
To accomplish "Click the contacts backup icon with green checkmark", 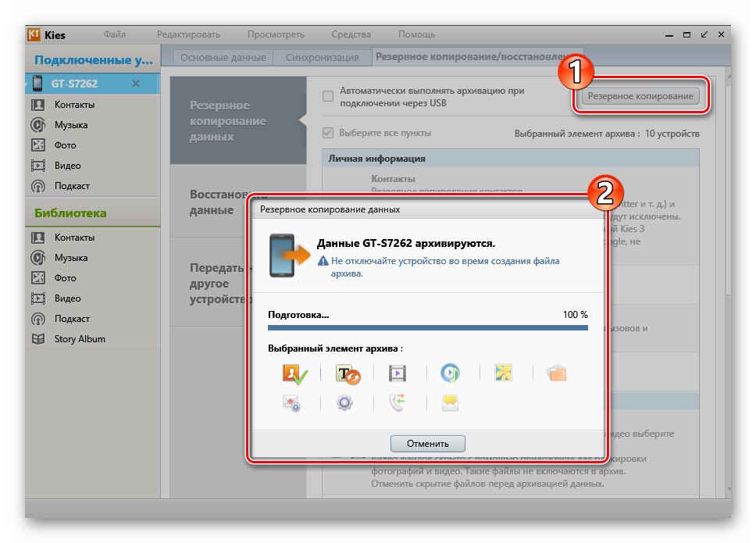I will point(294,373).
